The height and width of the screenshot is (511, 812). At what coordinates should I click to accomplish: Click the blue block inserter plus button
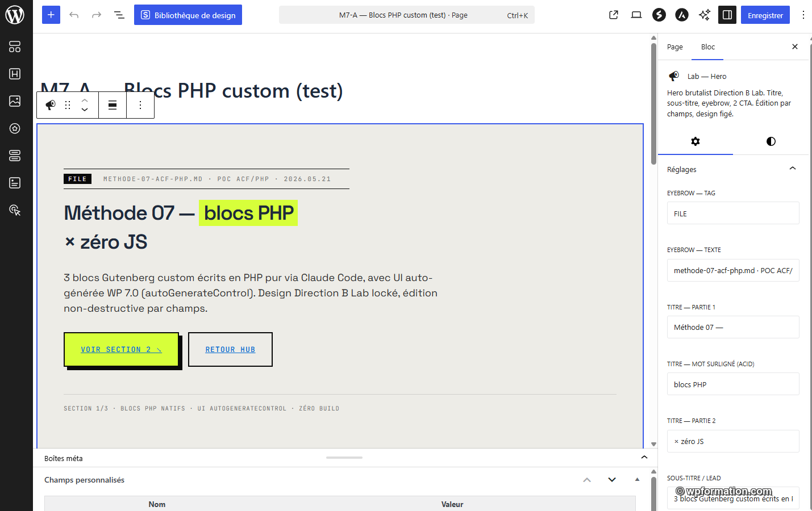tap(51, 15)
